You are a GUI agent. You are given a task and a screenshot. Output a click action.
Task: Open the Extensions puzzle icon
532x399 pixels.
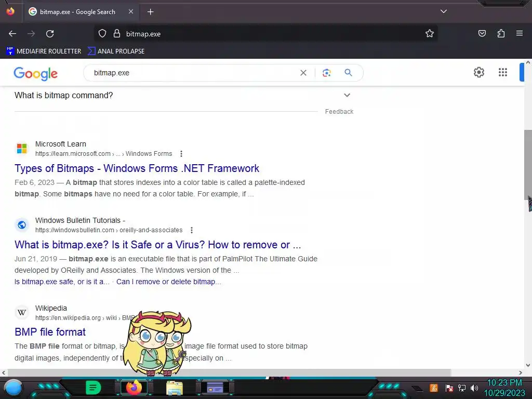501,34
